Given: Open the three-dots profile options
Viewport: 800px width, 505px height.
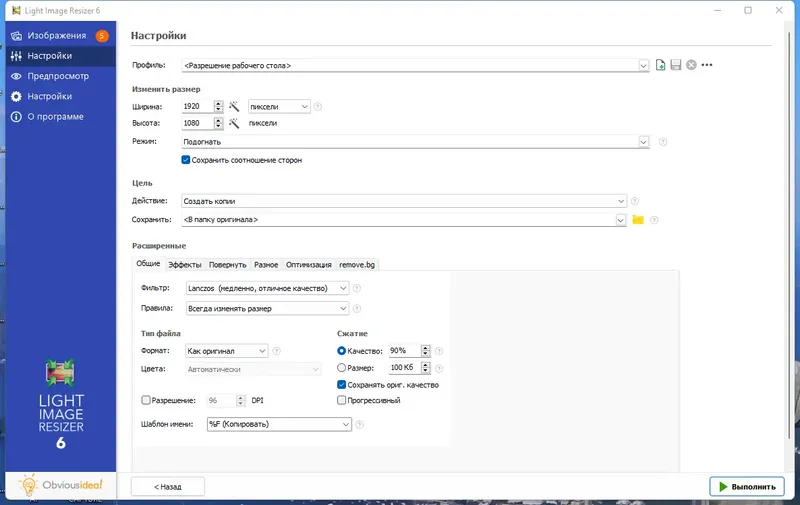Looking at the screenshot, I should point(707,65).
